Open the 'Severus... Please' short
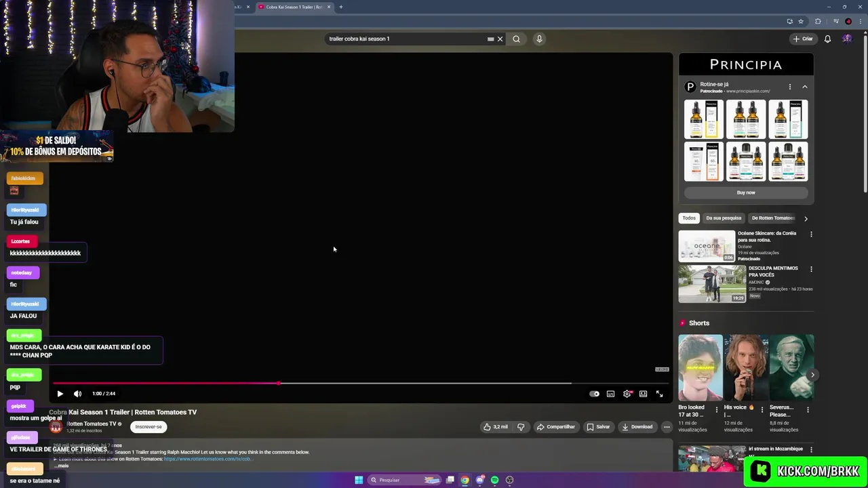Screen dimensions: 868x488 (x=791, y=368)
